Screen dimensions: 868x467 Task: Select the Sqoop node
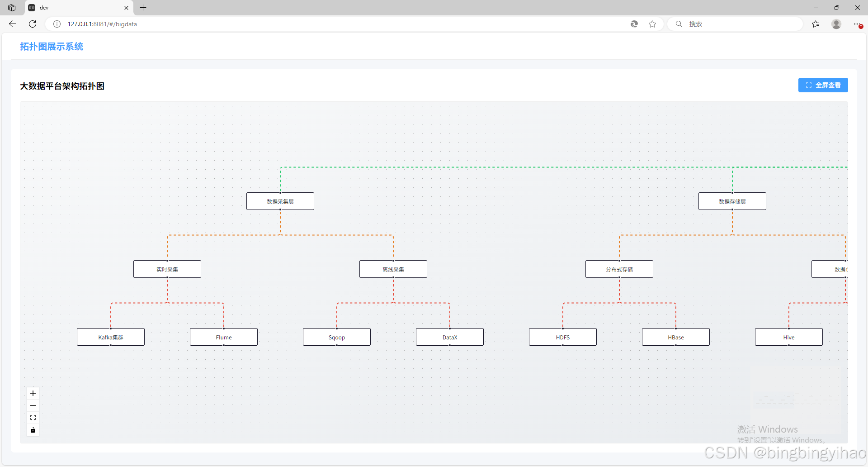(x=337, y=337)
